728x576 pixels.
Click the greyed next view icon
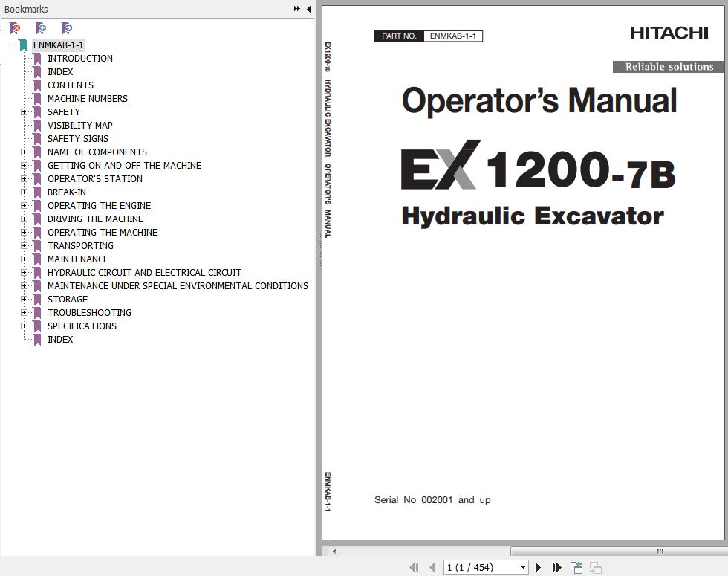click(x=596, y=567)
